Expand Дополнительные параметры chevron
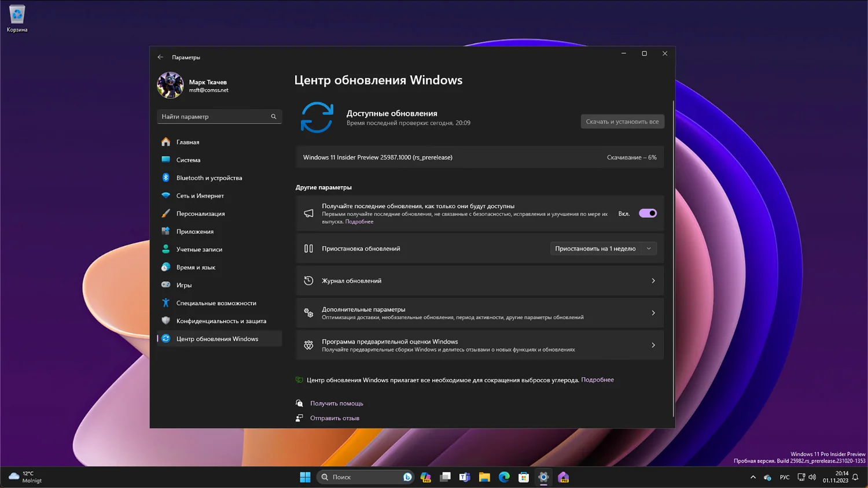 tap(653, 313)
